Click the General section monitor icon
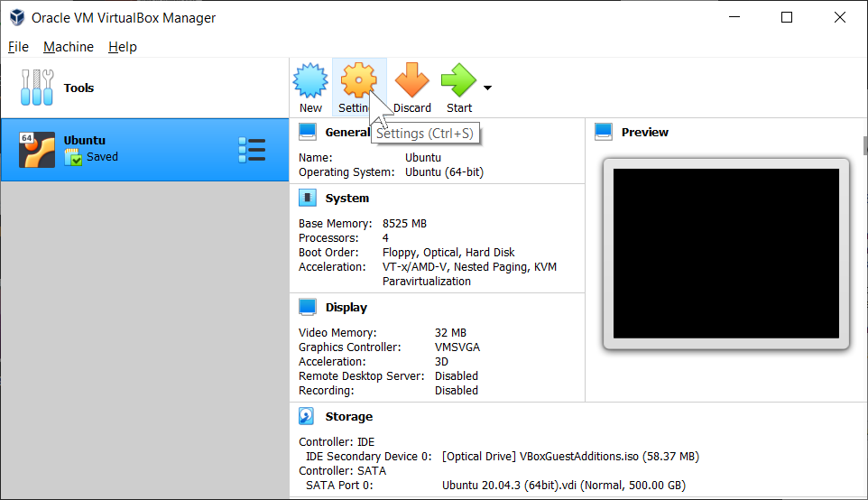The height and width of the screenshot is (500, 868). pos(308,132)
